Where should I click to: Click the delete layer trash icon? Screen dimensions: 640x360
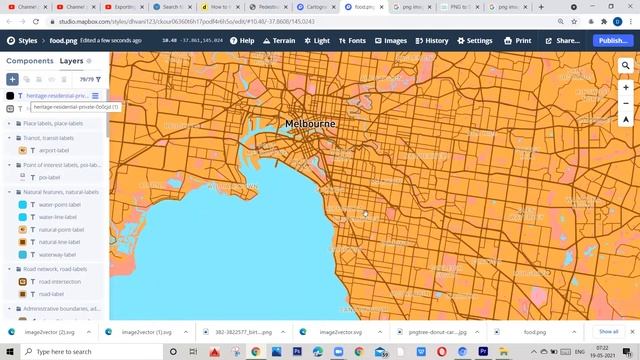(x=64, y=79)
